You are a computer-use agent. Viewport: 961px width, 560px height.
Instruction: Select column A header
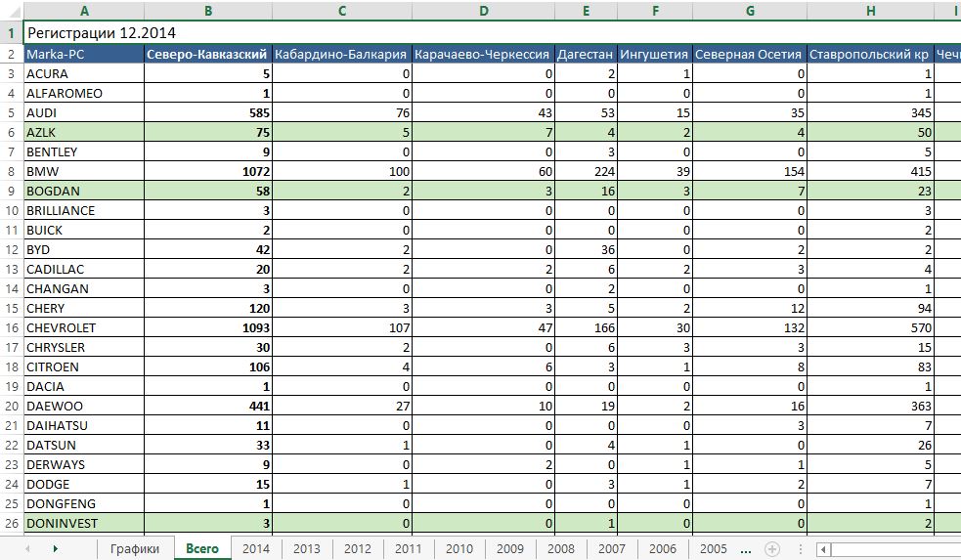click(84, 11)
